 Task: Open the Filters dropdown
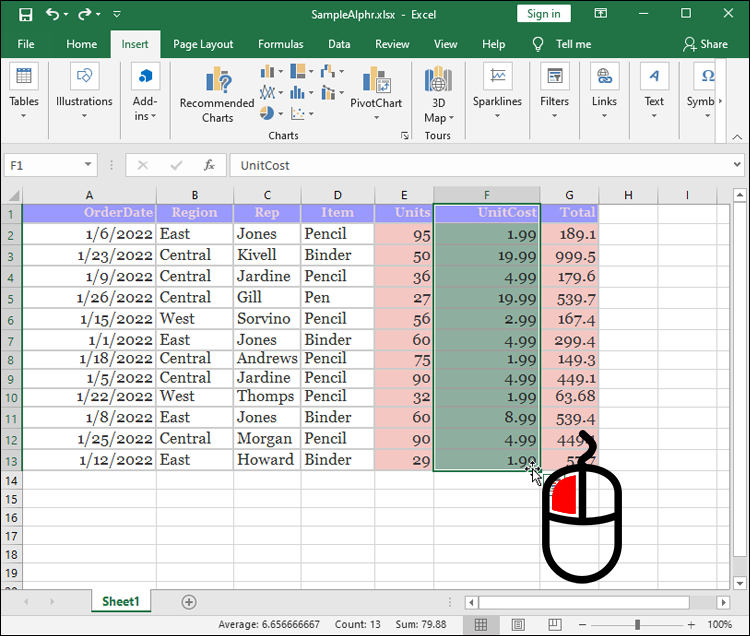click(x=554, y=92)
